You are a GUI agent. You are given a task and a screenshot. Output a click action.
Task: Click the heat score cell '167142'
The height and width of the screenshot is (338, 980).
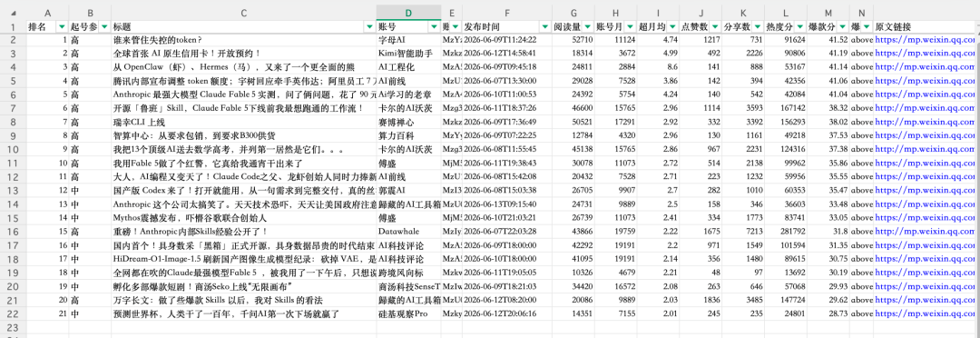[x=786, y=108]
